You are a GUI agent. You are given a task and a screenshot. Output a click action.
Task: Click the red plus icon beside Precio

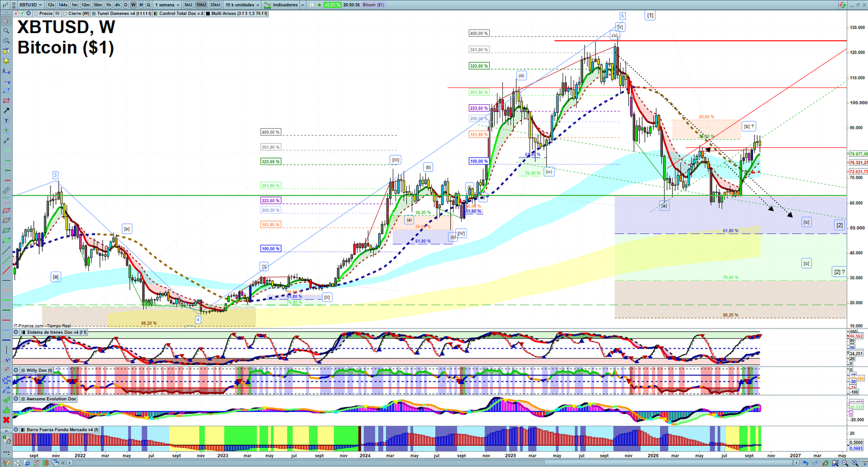click(16, 13)
